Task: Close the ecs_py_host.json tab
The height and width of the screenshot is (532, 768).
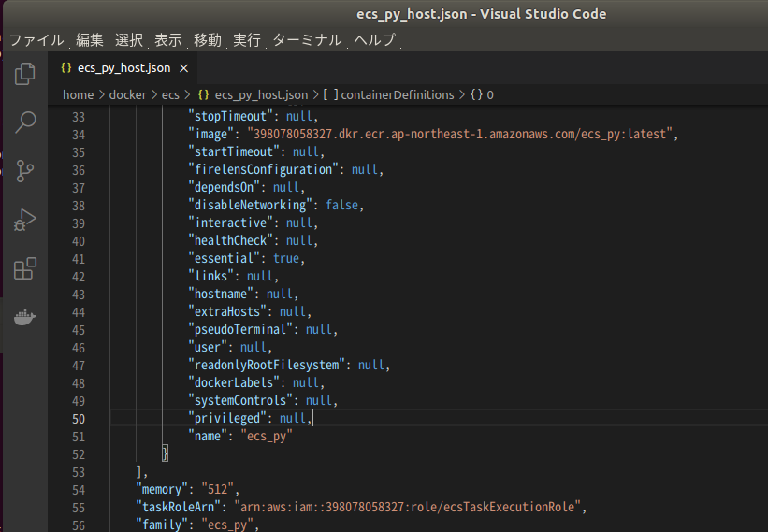Action: [x=183, y=68]
